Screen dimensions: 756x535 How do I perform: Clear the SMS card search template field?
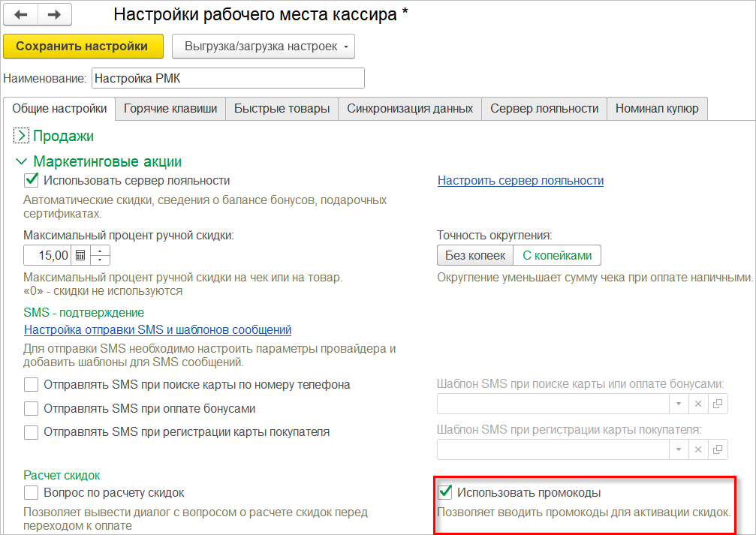pos(697,404)
